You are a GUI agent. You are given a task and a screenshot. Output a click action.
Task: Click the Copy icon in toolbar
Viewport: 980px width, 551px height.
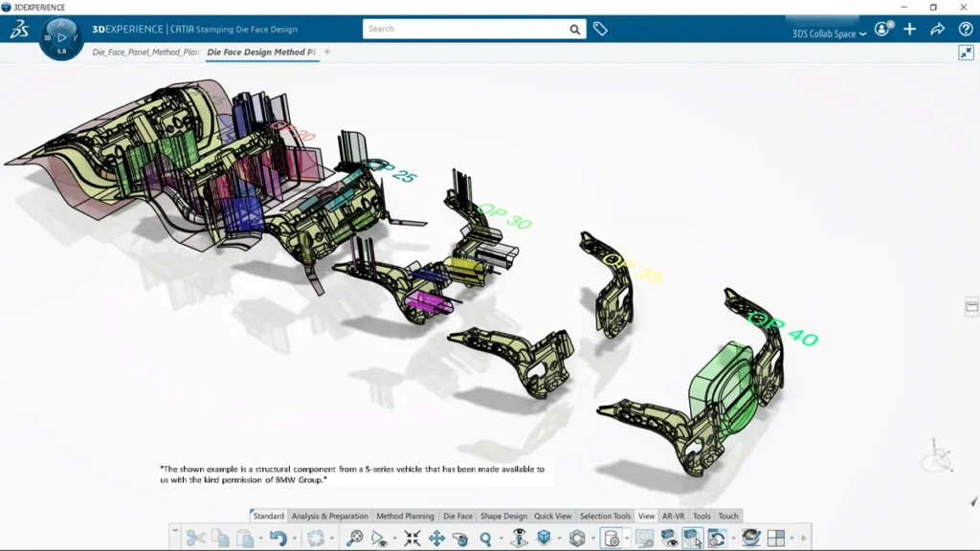click(x=220, y=538)
